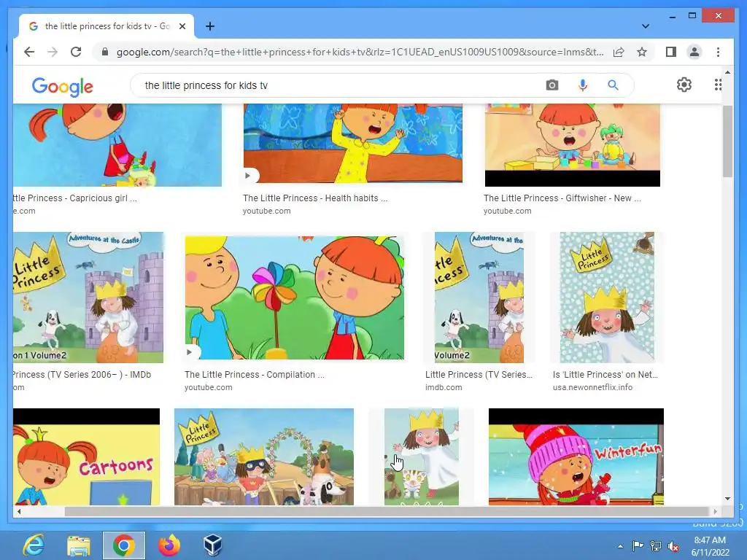The image size is (747, 560).
Task: Open a new browser tab
Action: [209, 26]
